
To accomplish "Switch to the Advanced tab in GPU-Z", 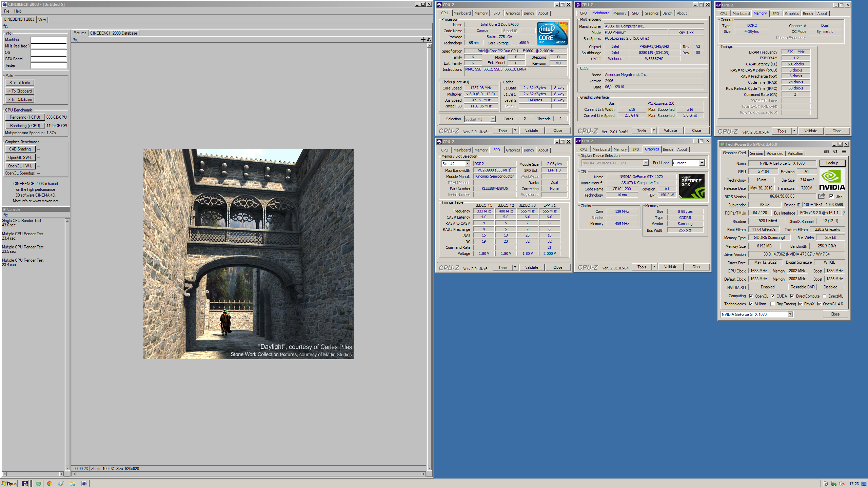I will click(x=775, y=154).
